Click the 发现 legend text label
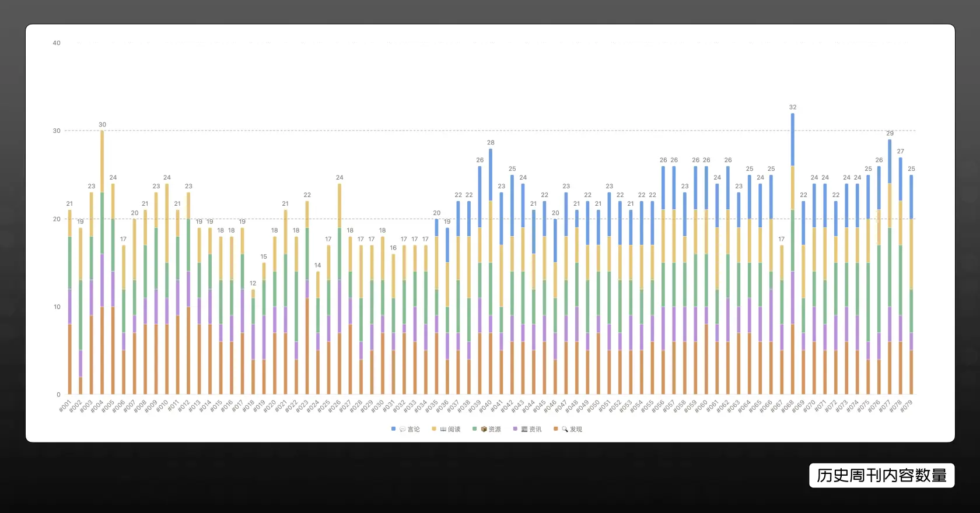This screenshot has height=513, width=980. tap(576, 429)
